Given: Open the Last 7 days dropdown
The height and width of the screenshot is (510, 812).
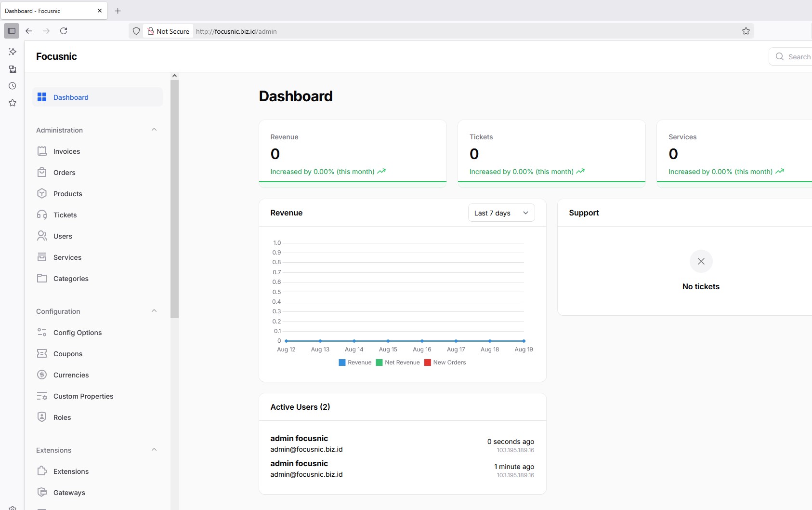Looking at the screenshot, I should (x=501, y=213).
